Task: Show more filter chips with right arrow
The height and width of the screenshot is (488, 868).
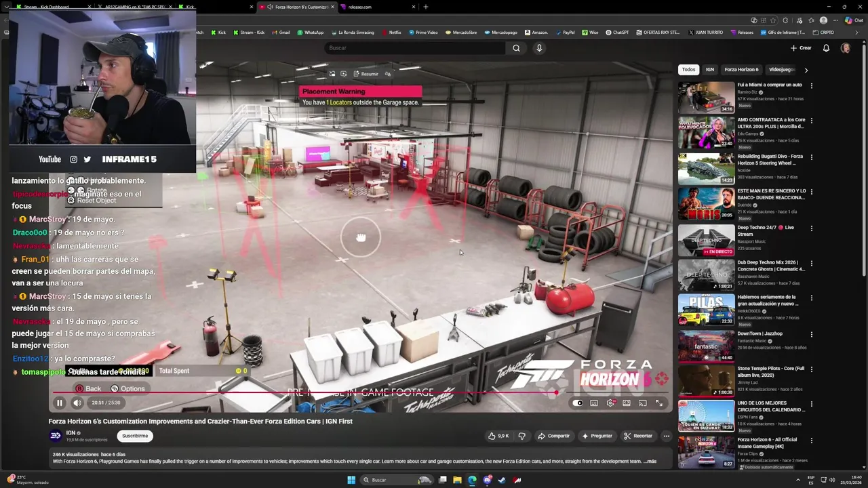Action: pyautogui.click(x=806, y=70)
